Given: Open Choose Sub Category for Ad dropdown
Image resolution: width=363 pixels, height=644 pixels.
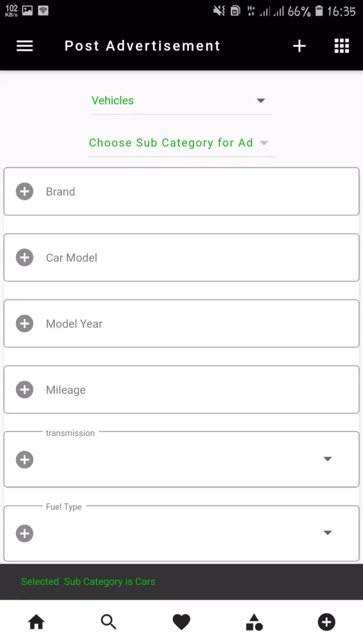Looking at the screenshot, I should tap(181, 143).
